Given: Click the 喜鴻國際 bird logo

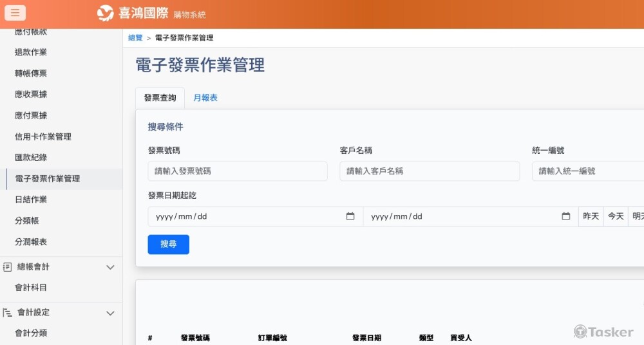Looking at the screenshot, I should 106,14.
